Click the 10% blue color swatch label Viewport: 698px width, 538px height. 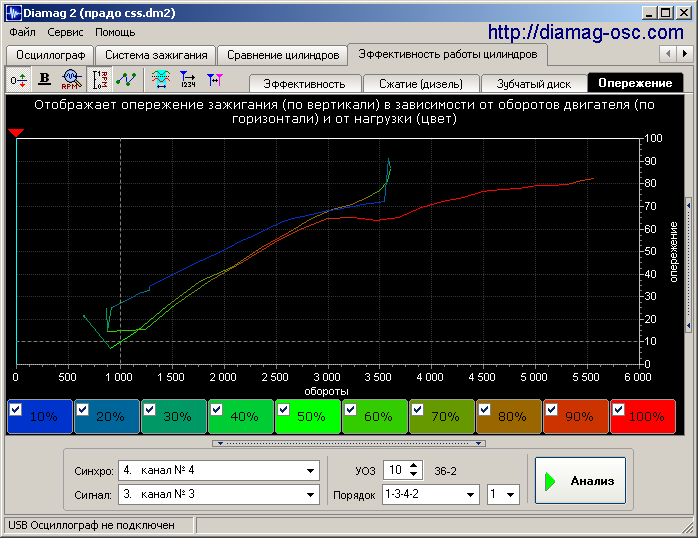[x=43, y=417]
